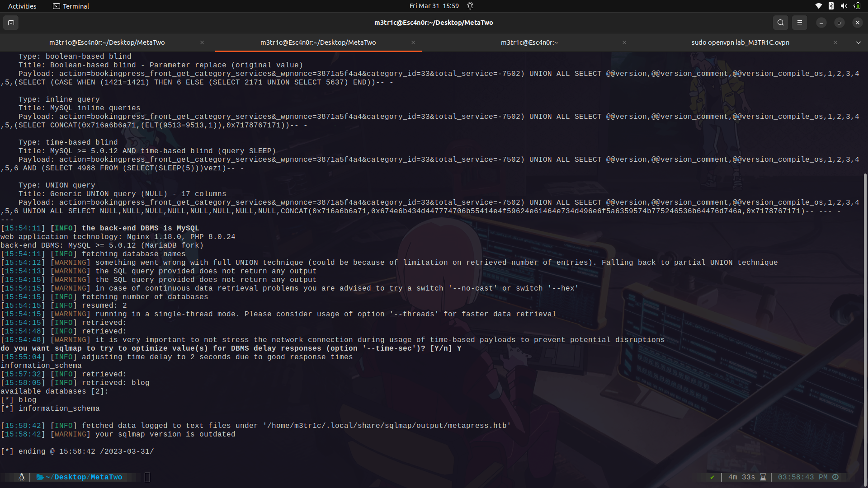868x488 pixels.
Task: Click the terminal cursor block in the status bar
Action: click(147, 477)
